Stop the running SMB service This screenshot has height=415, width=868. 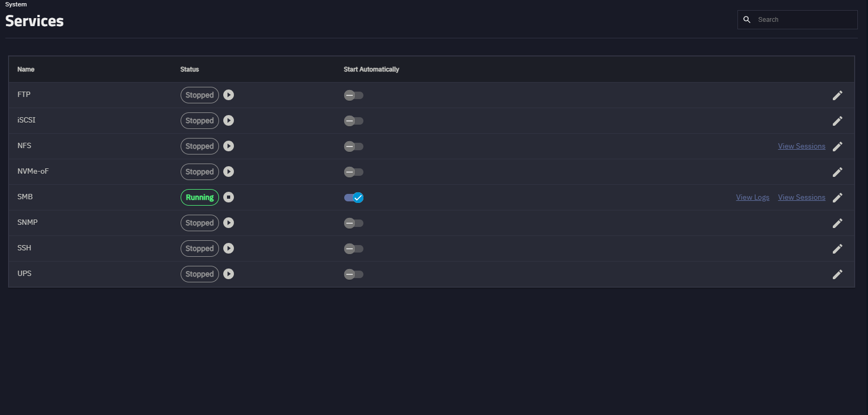(x=229, y=197)
